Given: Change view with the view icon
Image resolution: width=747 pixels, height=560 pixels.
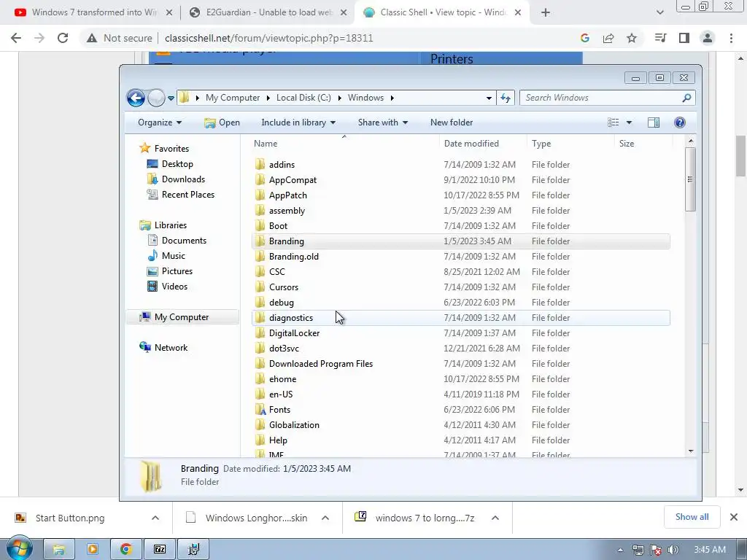Looking at the screenshot, I should [613, 122].
